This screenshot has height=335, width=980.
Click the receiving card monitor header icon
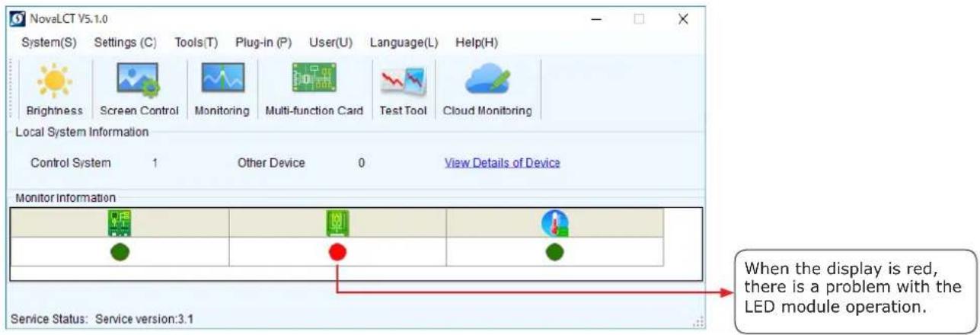point(337,222)
